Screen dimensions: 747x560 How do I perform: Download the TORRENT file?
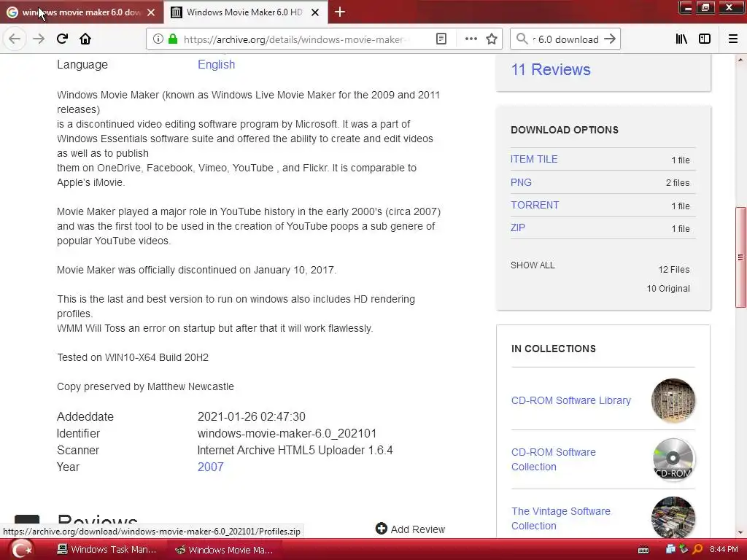[535, 205]
